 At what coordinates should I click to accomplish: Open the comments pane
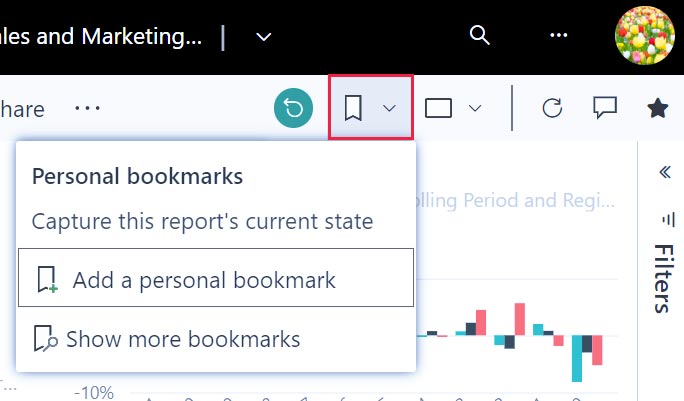pos(605,108)
